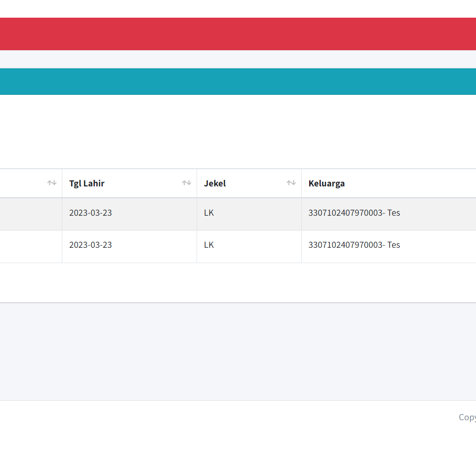Image resolution: width=476 pixels, height=476 pixels.
Task: Click sort arrows left of Tgl Lahir header
Action: coord(52,183)
